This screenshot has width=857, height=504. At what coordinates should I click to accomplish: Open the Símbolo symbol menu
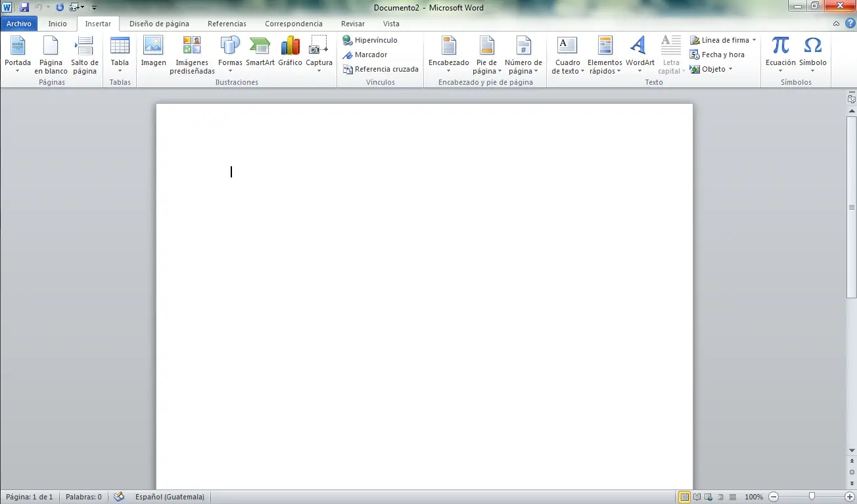pyautogui.click(x=813, y=55)
